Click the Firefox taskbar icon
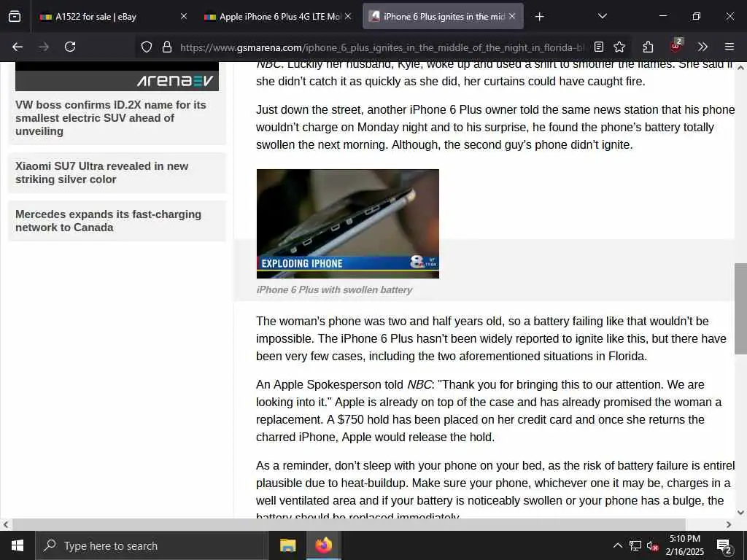The image size is (747, 560). [x=323, y=545]
